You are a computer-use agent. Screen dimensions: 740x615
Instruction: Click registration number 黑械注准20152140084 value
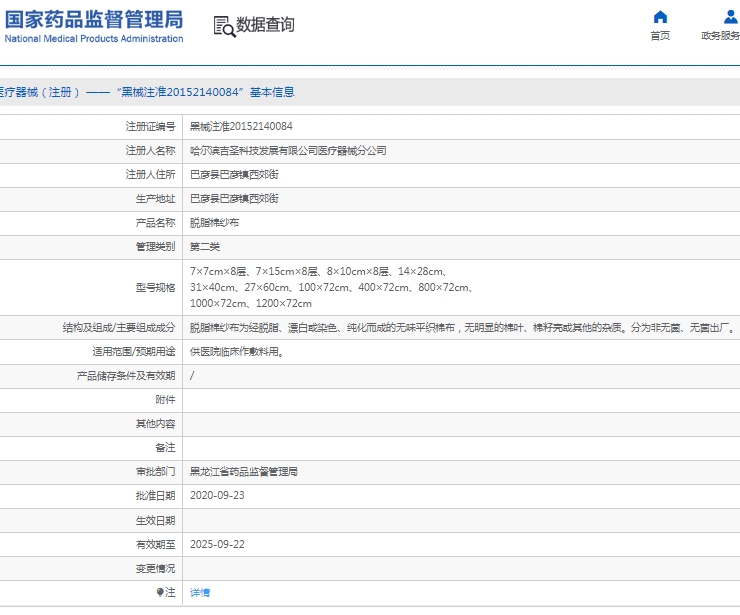[241, 127]
